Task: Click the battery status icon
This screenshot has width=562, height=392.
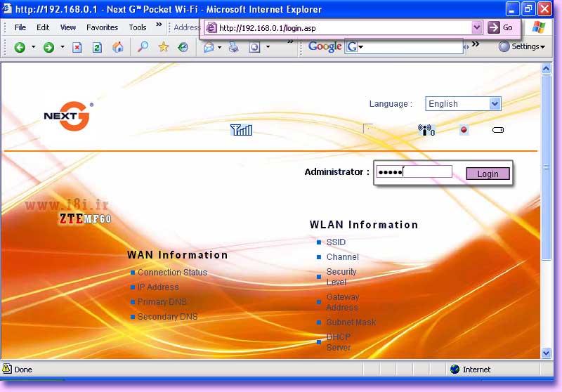Action: (498, 130)
